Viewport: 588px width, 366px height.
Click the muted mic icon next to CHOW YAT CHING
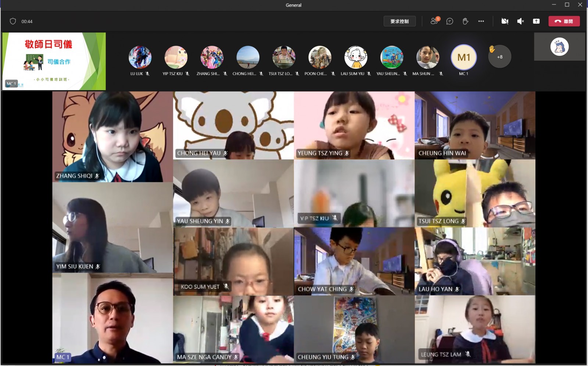click(351, 289)
